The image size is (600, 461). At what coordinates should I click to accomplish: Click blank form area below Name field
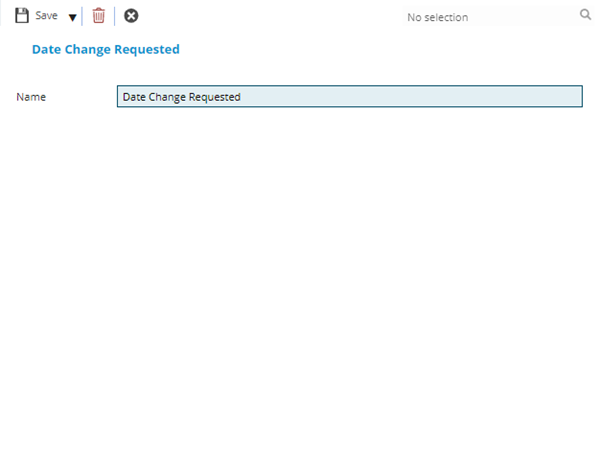[x=300, y=280]
